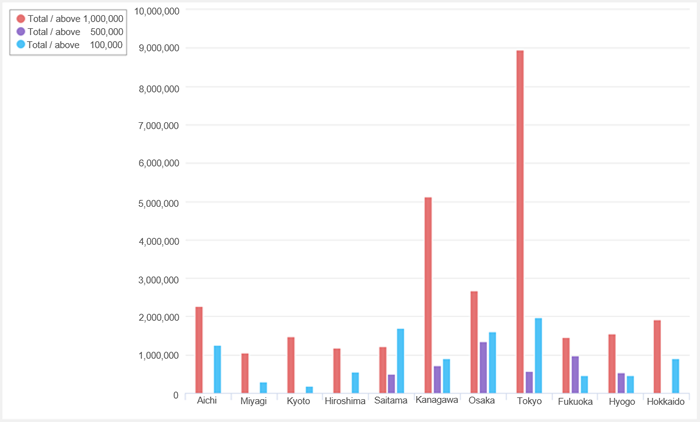Toggle the 'Total / above 100,000' legend label
This screenshot has width=700, height=422.
(76, 45)
